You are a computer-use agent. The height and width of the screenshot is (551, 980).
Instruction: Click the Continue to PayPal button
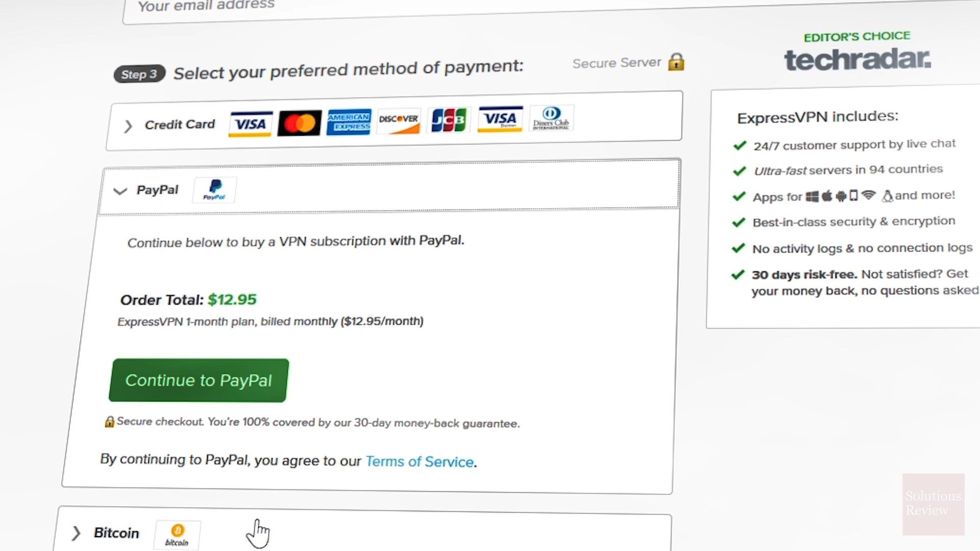point(199,380)
